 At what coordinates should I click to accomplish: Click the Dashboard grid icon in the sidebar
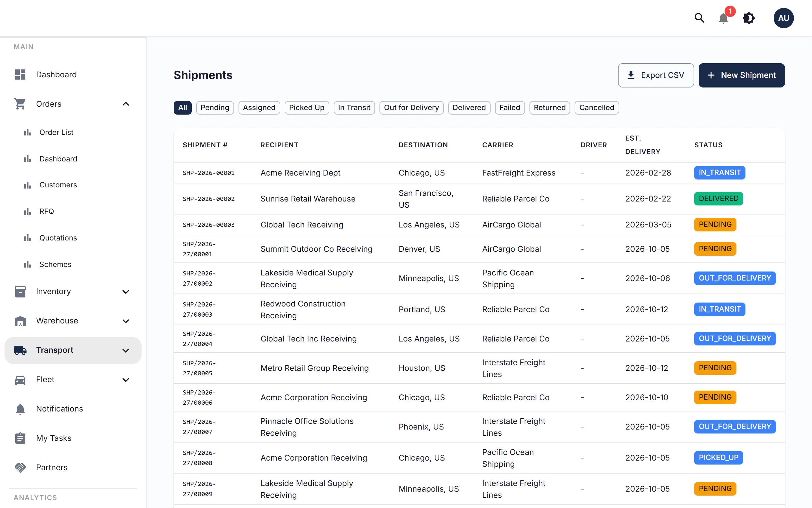tap(20, 75)
